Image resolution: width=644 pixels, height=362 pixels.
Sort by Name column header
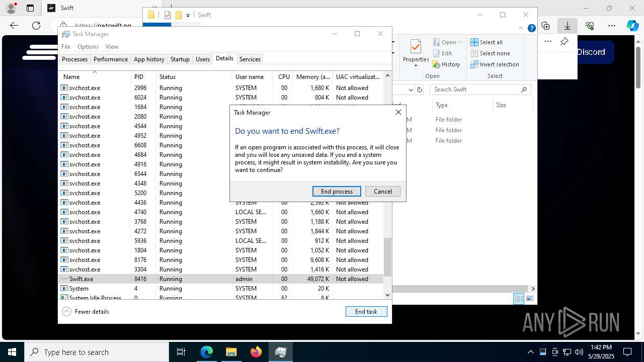[95, 76]
